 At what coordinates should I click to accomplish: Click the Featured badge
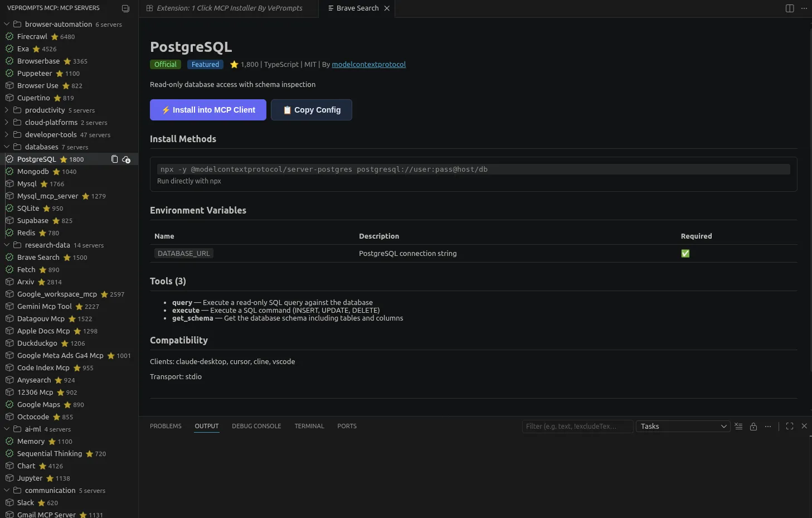pos(205,65)
